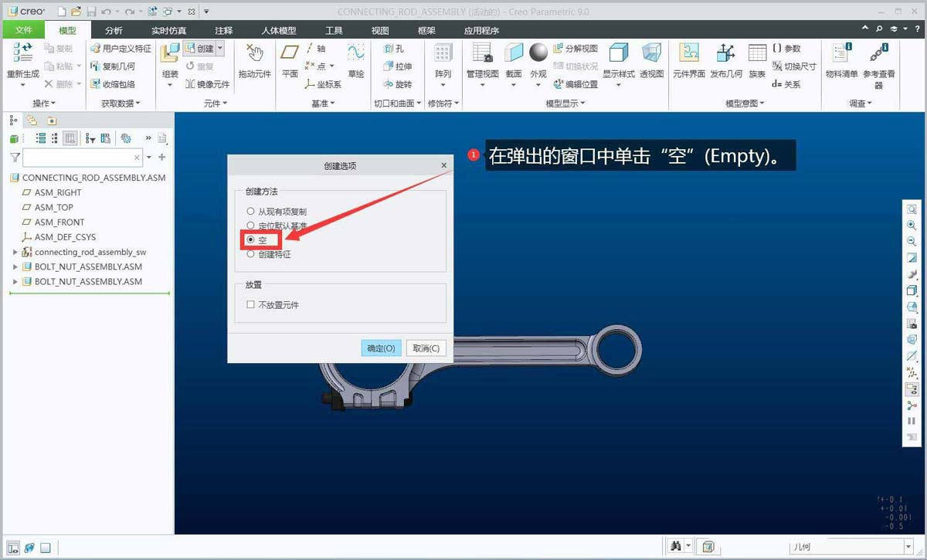Select Mirror Component (镜像元件)
927x560 pixels.
(207, 84)
